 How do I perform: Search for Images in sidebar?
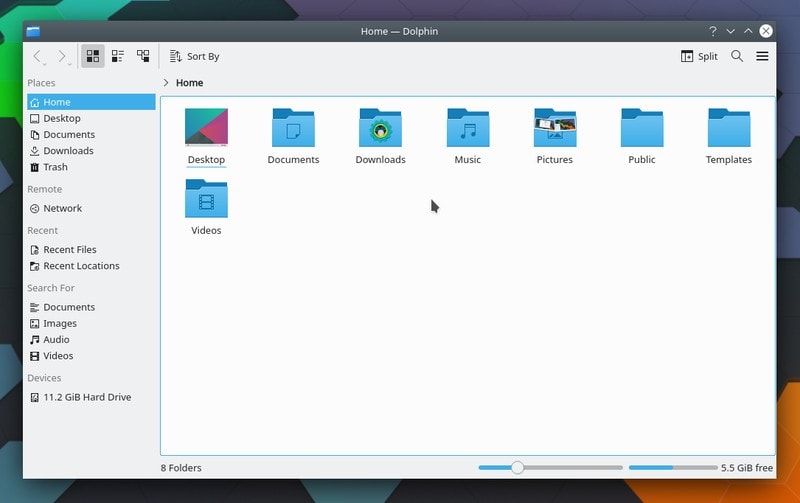click(91, 324)
